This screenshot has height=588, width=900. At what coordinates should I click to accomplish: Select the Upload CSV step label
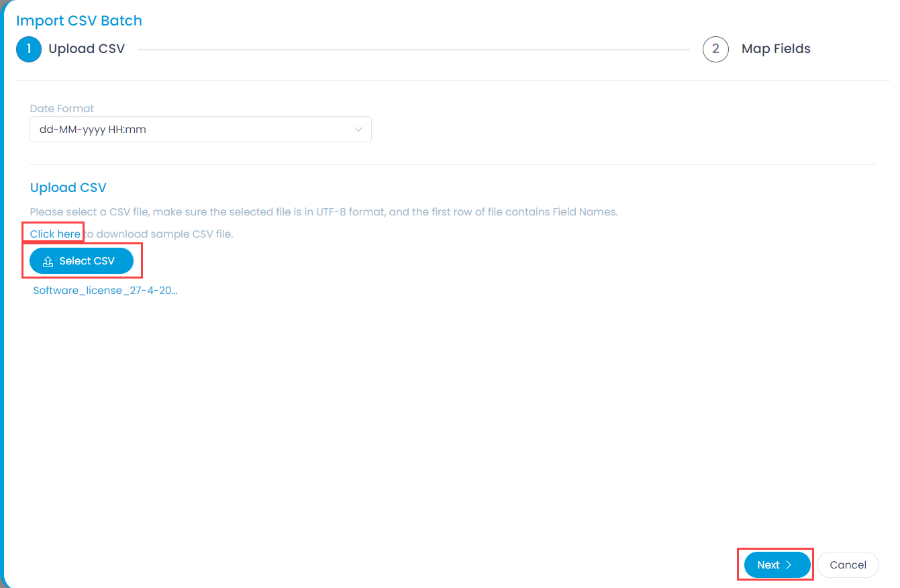(x=87, y=48)
